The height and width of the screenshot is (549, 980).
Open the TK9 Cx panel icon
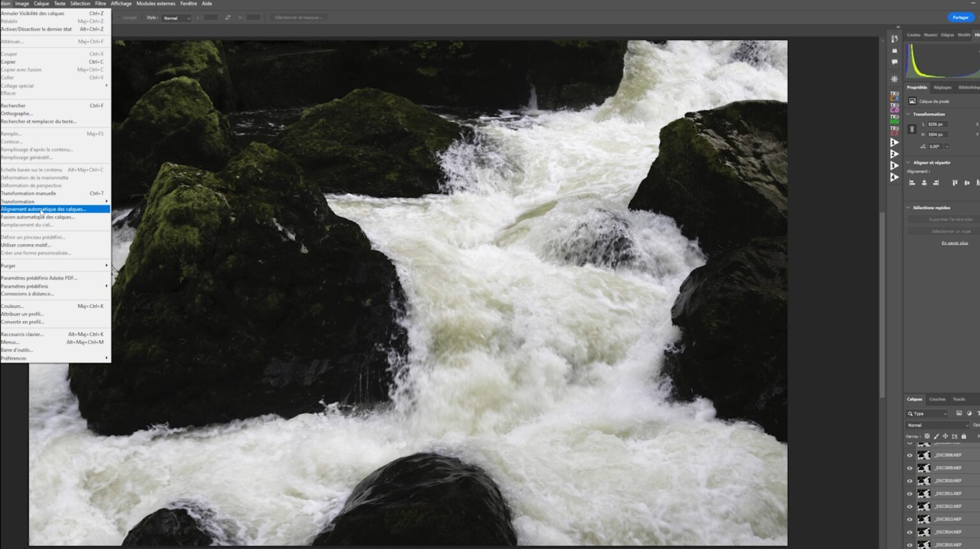[x=895, y=96]
